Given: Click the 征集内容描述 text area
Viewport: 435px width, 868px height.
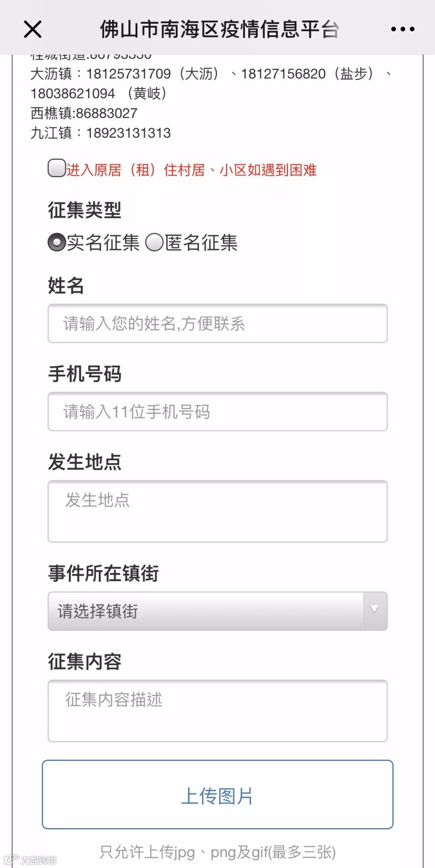Looking at the screenshot, I should [x=217, y=711].
